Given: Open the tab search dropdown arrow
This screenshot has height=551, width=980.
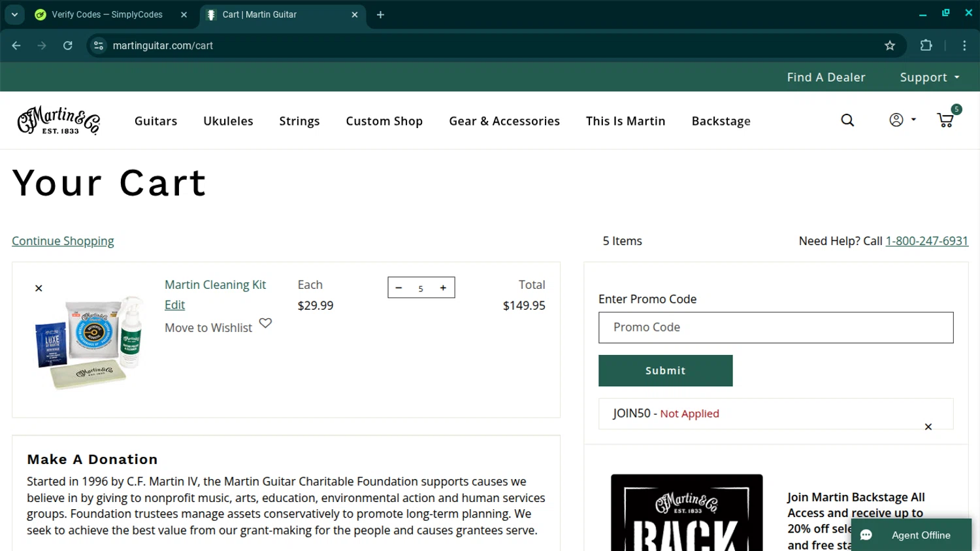Looking at the screenshot, I should [x=14, y=14].
